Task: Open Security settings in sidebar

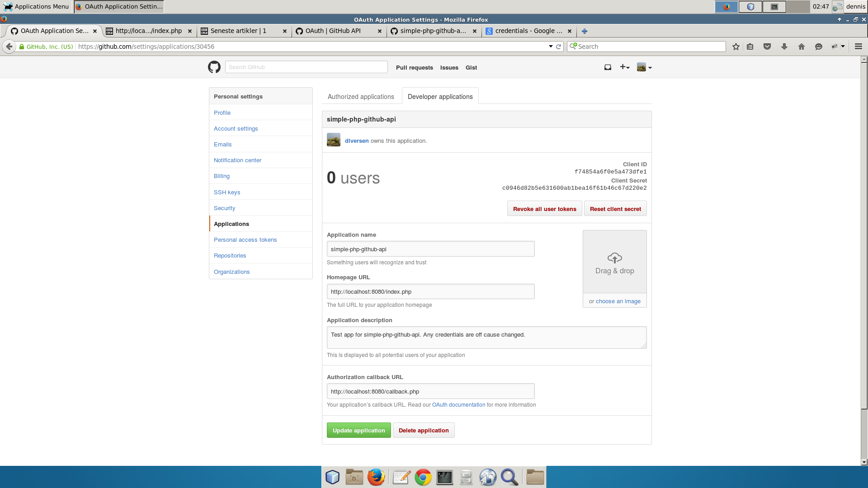Action: 261,208
